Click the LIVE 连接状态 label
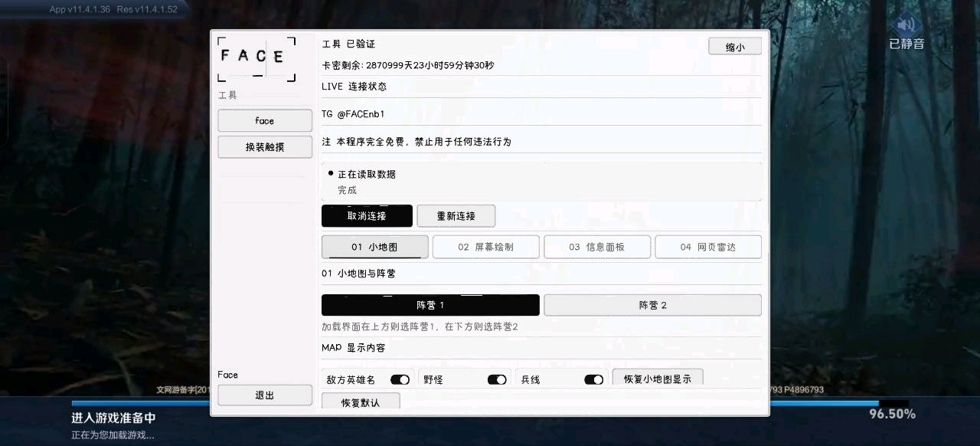Image resolution: width=980 pixels, height=446 pixels. 354,87
